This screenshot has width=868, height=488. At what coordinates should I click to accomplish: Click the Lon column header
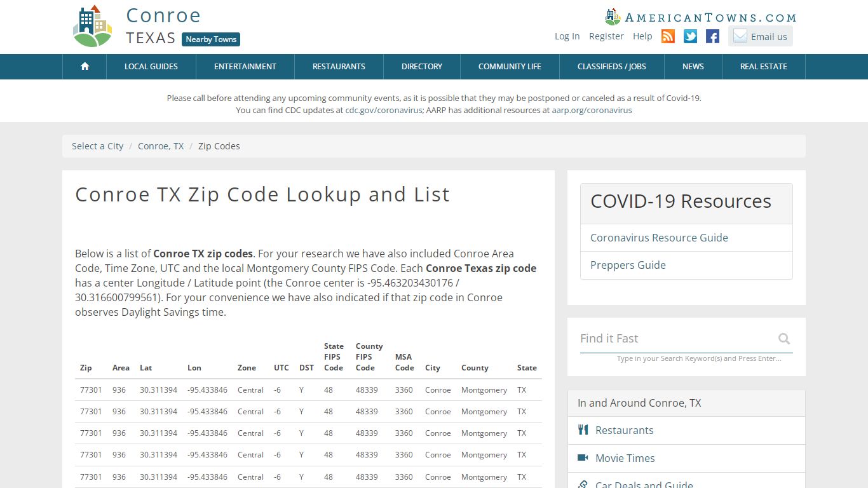click(x=194, y=368)
